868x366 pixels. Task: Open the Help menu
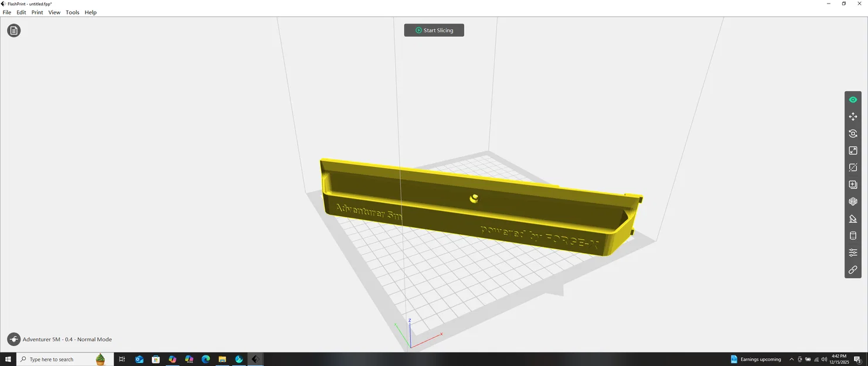pyautogui.click(x=90, y=12)
